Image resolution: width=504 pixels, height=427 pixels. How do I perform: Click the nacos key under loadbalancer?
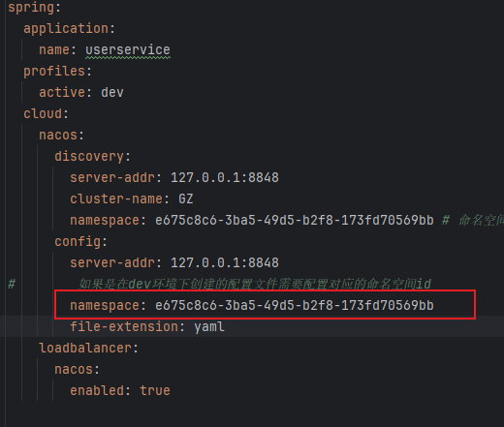coord(74,369)
